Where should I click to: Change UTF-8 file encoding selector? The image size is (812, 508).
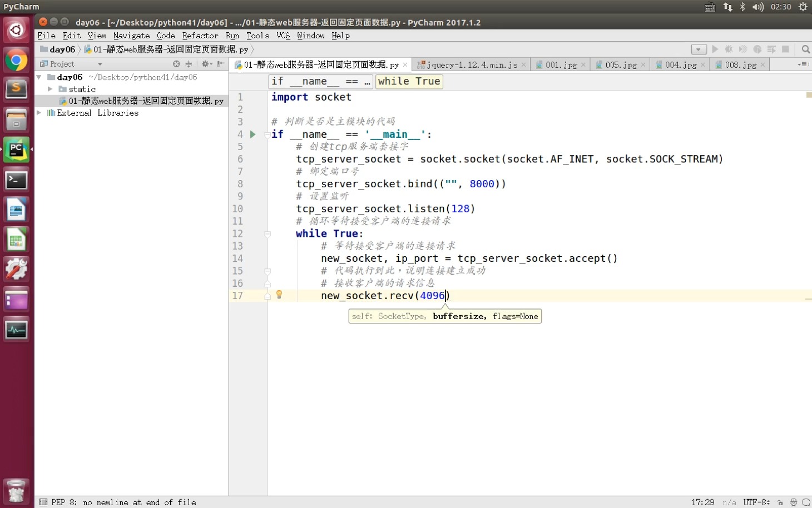coord(756,502)
